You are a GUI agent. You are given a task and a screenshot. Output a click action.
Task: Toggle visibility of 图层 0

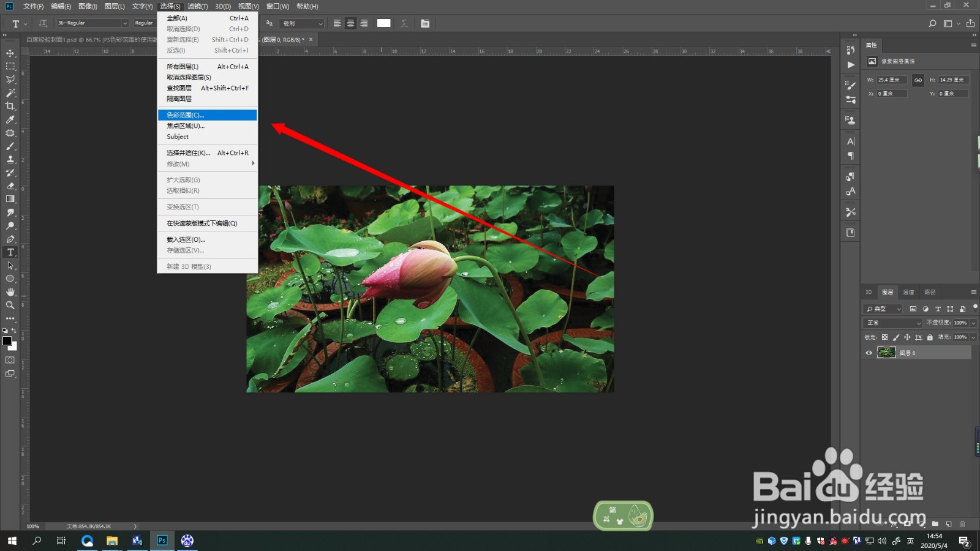point(869,353)
